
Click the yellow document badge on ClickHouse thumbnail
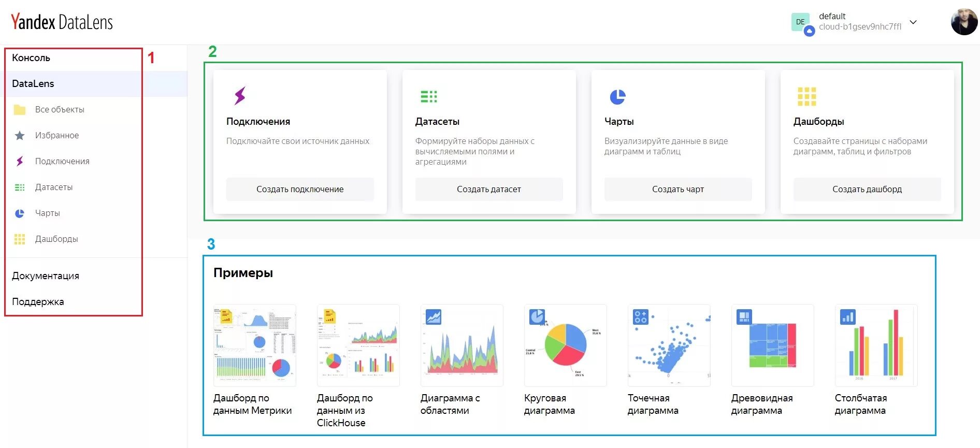(x=330, y=316)
